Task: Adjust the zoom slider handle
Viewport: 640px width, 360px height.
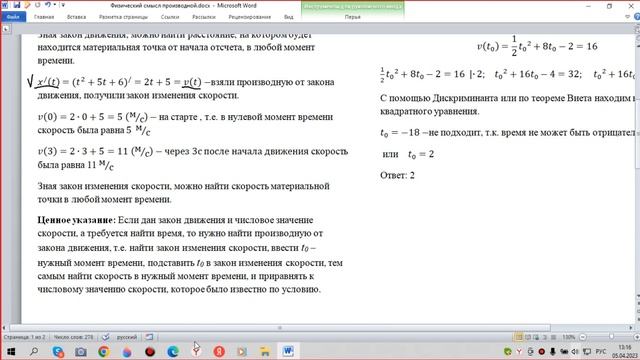Action: click(611, 337)
